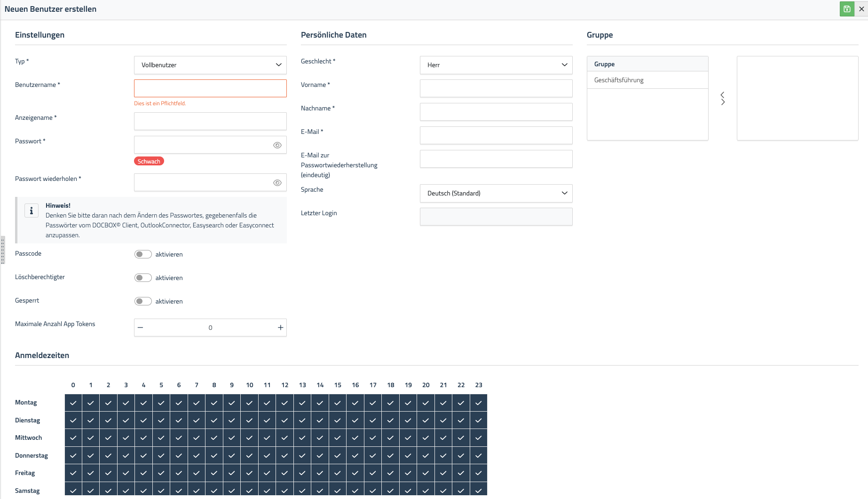Reveal repeated password with eye icon

[x=277, y=183]
